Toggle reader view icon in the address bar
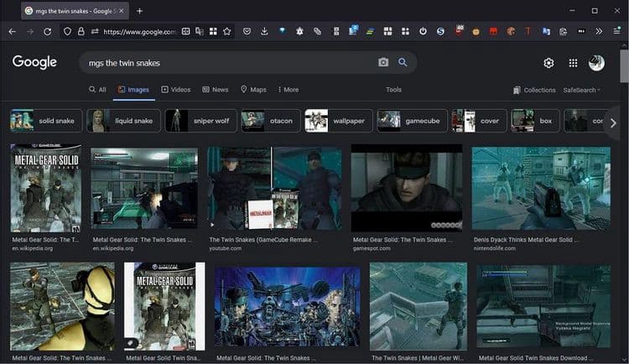 coord(185,31)
